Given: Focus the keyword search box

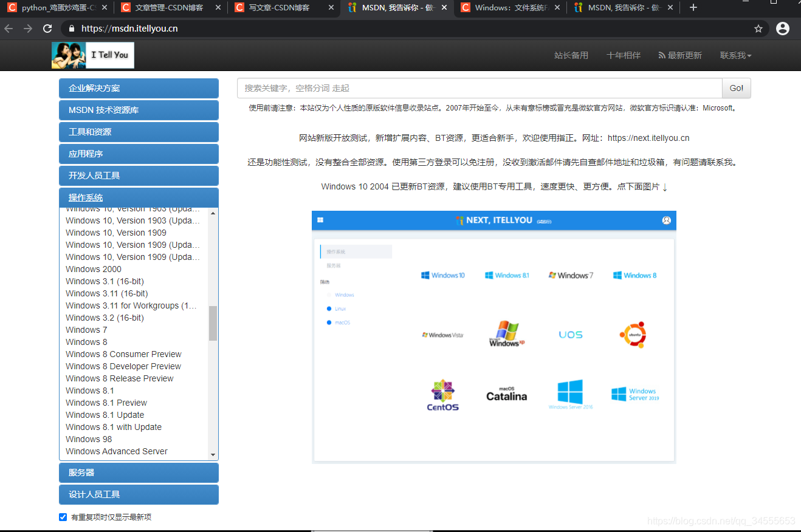Looking at the screenshot, I should click(480, 88).
